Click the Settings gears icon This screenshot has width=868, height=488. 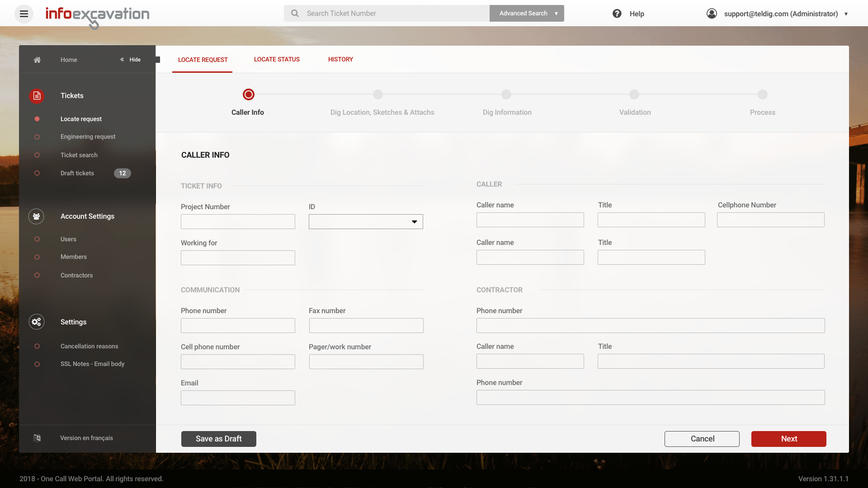36,322
